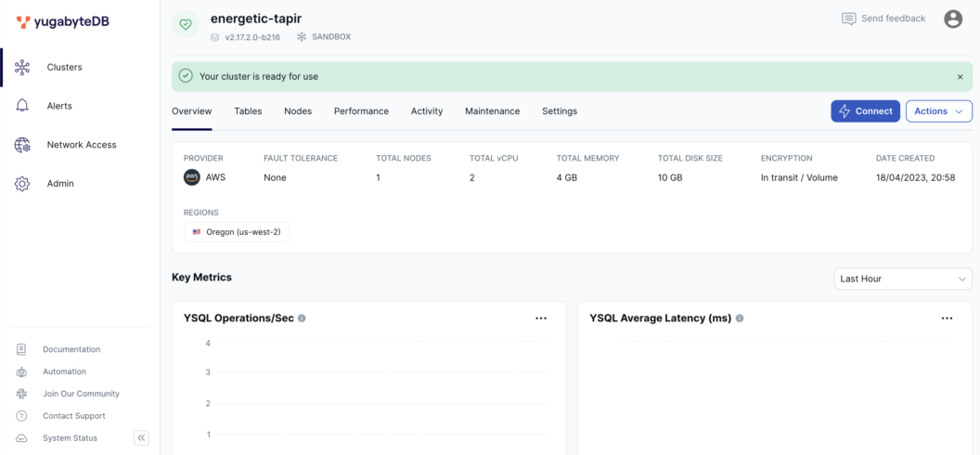
Task: Click the Connect button
Action: 865,111
